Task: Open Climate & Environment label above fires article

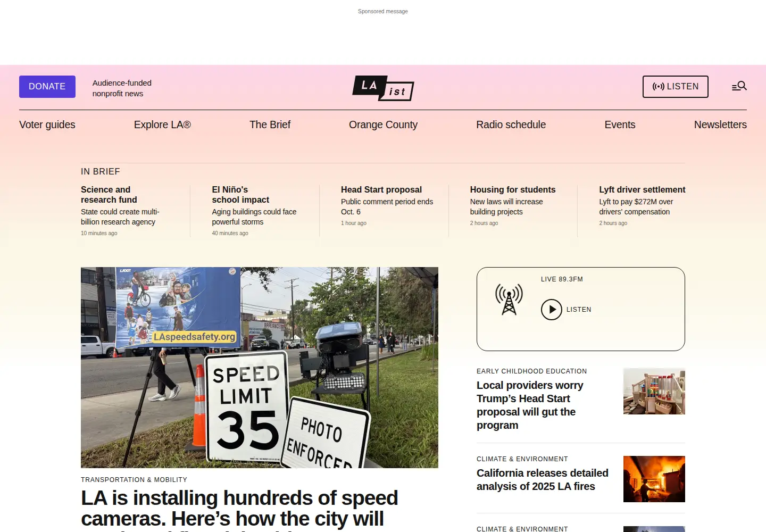Action: [x=522, y=459]
